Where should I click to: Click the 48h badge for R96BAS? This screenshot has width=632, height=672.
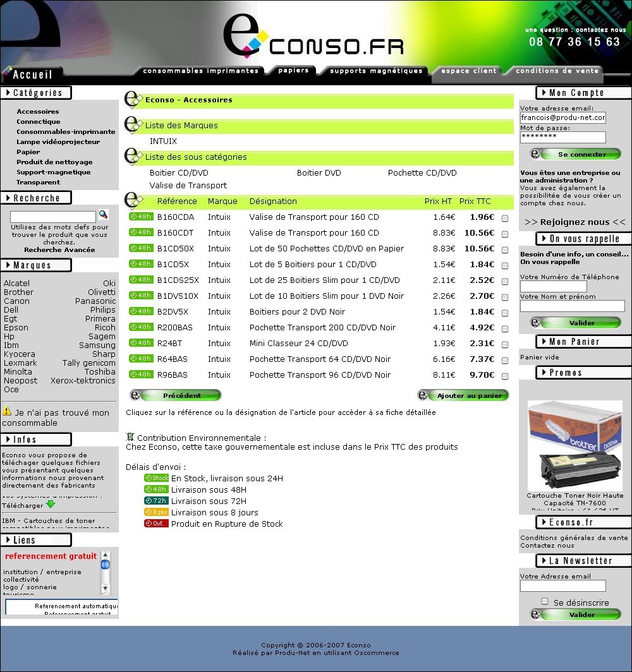tap(141, 375)
